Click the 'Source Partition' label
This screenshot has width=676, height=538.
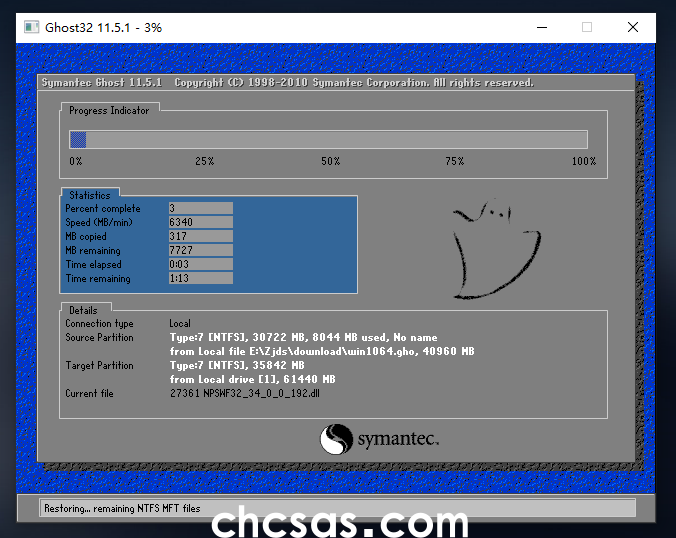click(x=99, y=338)
